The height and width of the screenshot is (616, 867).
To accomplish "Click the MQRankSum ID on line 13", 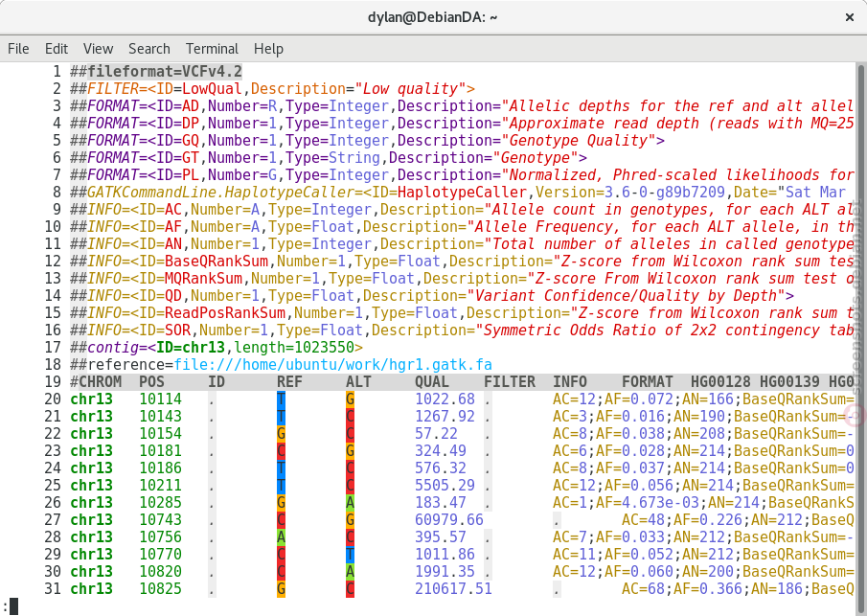I will 203,278.
